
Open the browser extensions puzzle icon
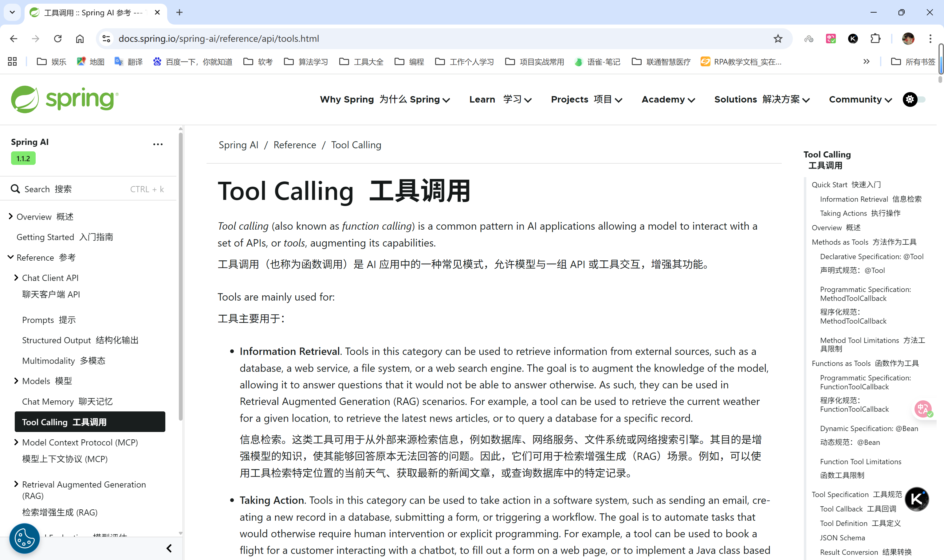point(875,38)
